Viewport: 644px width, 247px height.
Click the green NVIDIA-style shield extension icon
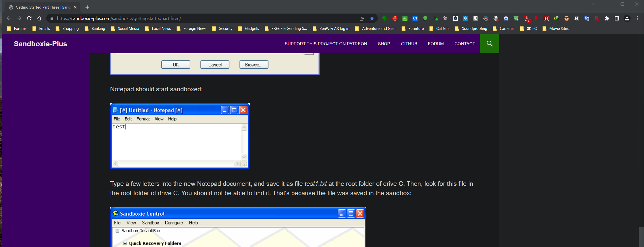click(x=385, y=18)
